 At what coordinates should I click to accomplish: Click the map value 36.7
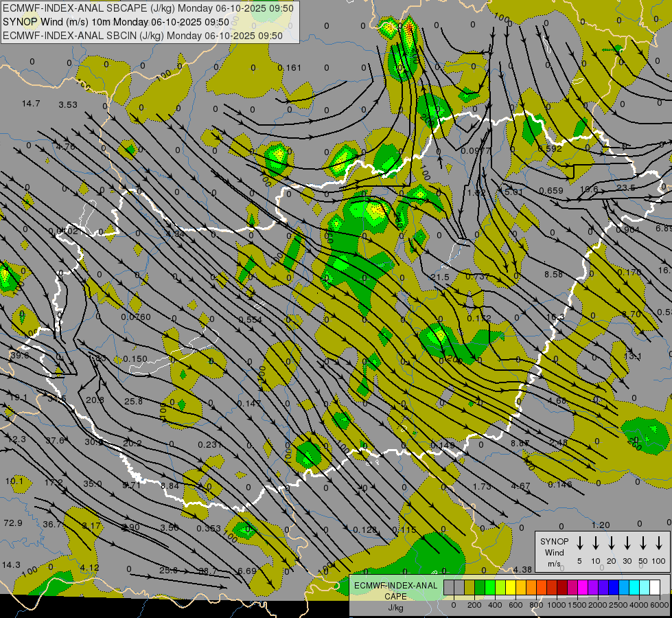[x=53, y=525]
